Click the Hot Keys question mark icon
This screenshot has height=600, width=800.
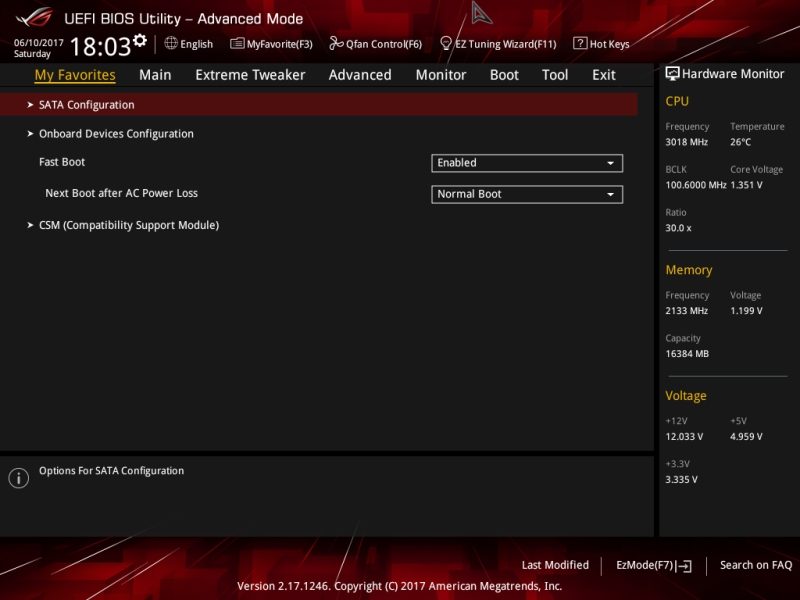[580, 43]
